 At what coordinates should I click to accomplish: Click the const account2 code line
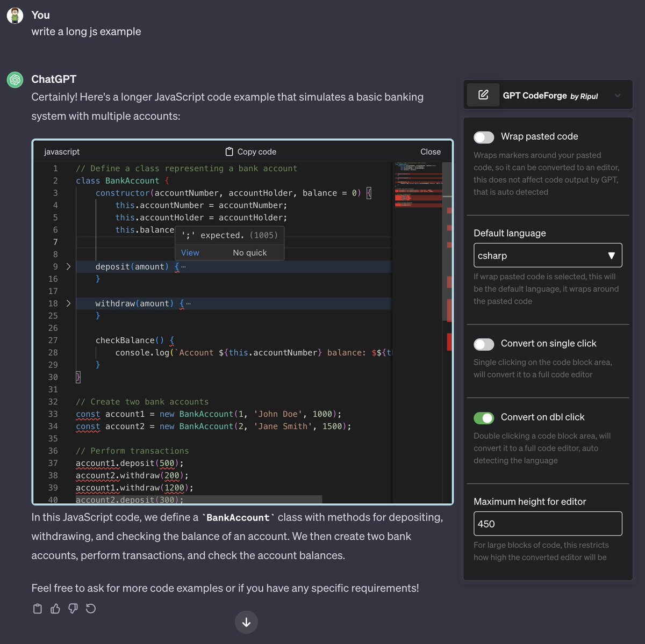[x=213, y=426]
